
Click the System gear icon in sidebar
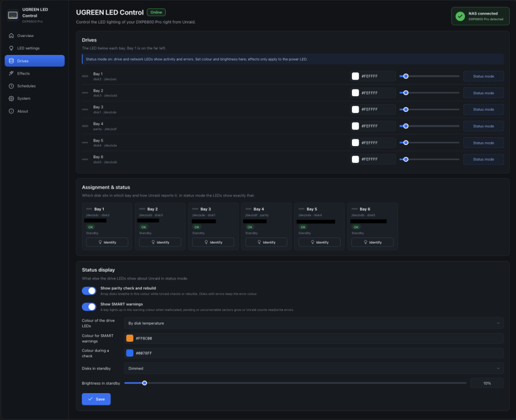pyautogui.click(x=11, y=99)
